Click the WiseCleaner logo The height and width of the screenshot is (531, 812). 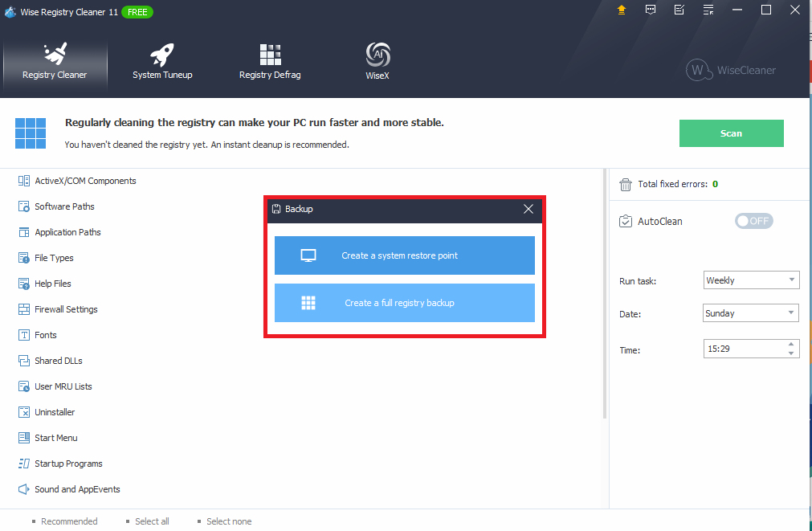point(731,70)
